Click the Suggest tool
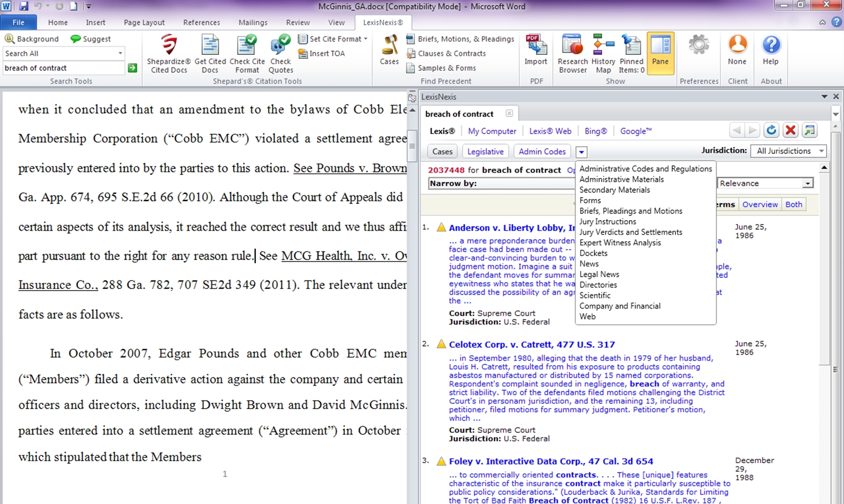This screenshot has width=844, height=504. click(91, 39)
